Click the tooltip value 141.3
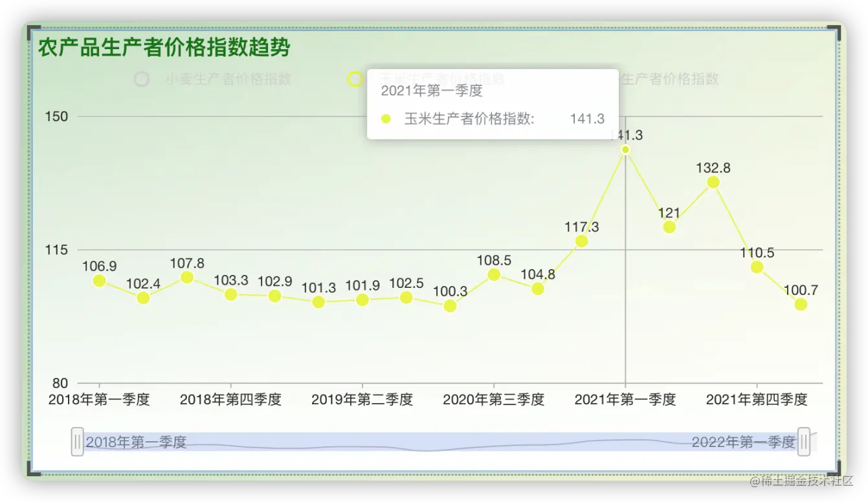 tap(587, 119)
